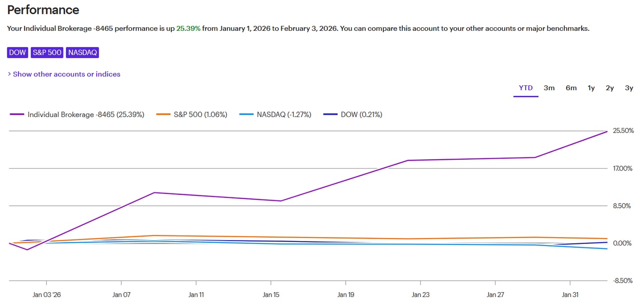Viewport: 644px width, 308px height.
Task: Switch chart to 6m range
Action: (571, 88)
